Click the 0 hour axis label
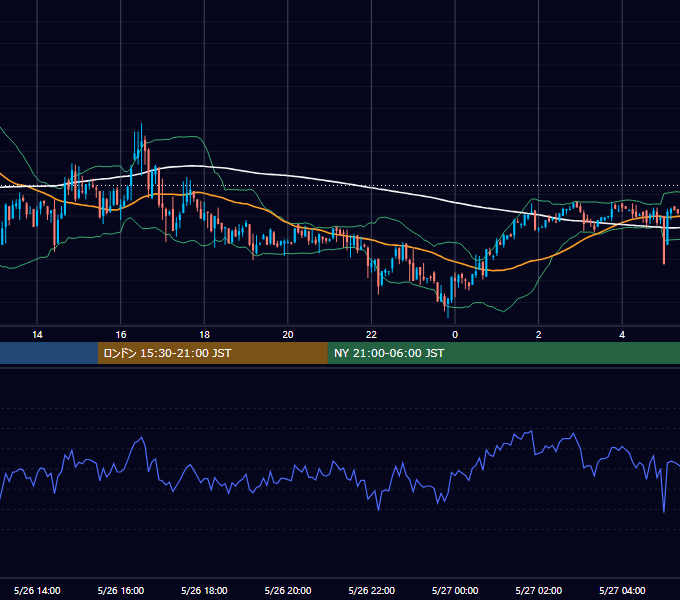 click(455, 335)
